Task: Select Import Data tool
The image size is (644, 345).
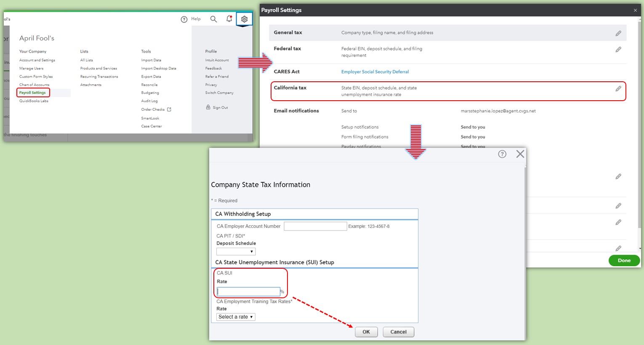Action: click(151, 60)
